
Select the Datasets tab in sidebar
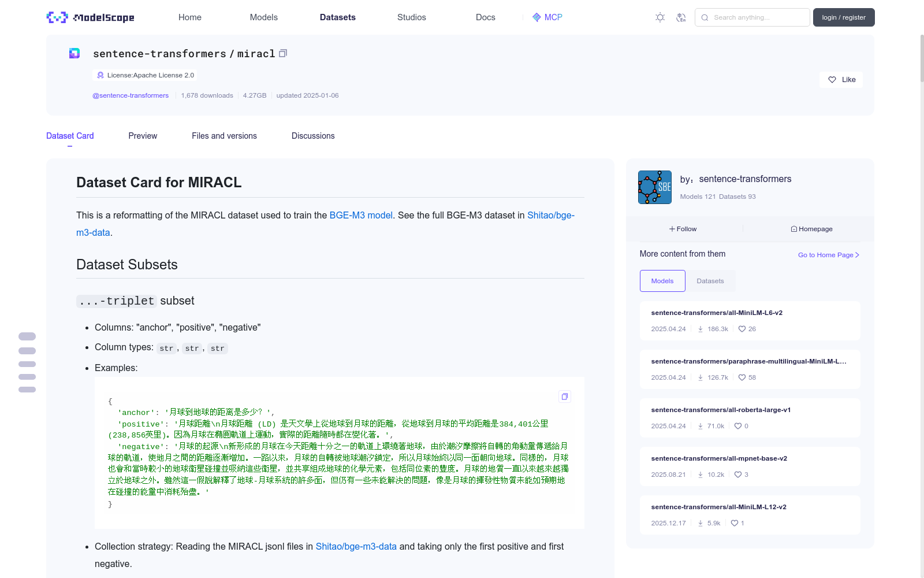click(x=710, y=281)
